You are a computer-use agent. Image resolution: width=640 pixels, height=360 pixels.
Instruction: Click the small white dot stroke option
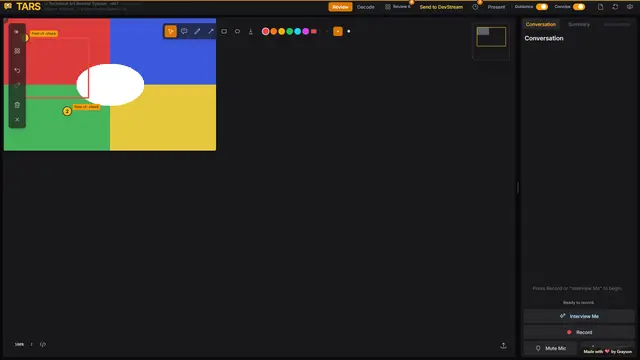point(349,31)
